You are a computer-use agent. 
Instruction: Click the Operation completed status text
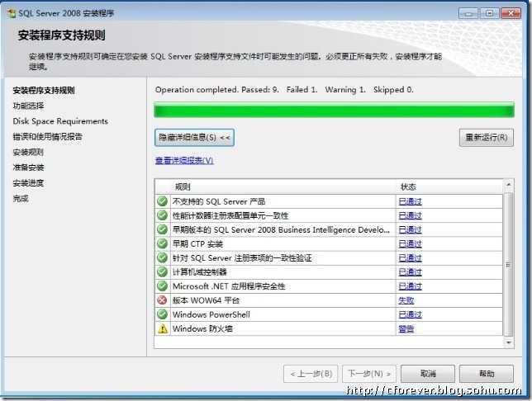[284, 89]
